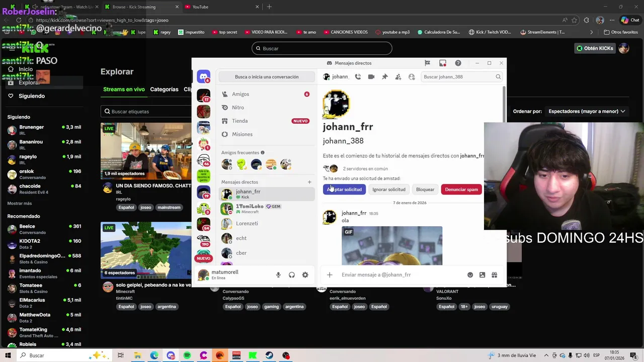Select the Discord server with badge 190
Viewport: 644px width, 362px height.
(204, 240)
